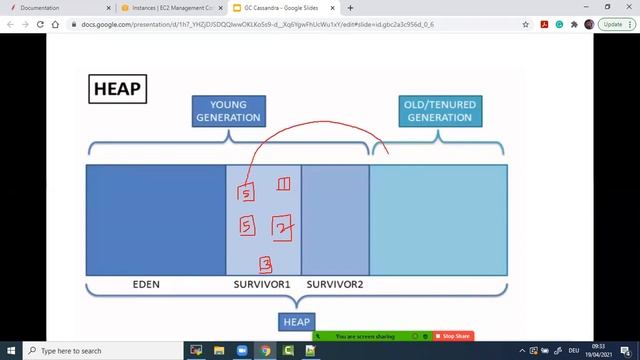Show hidden system tray icons
Viewport: 640px width, 360px height.
[x=522, y=351]
